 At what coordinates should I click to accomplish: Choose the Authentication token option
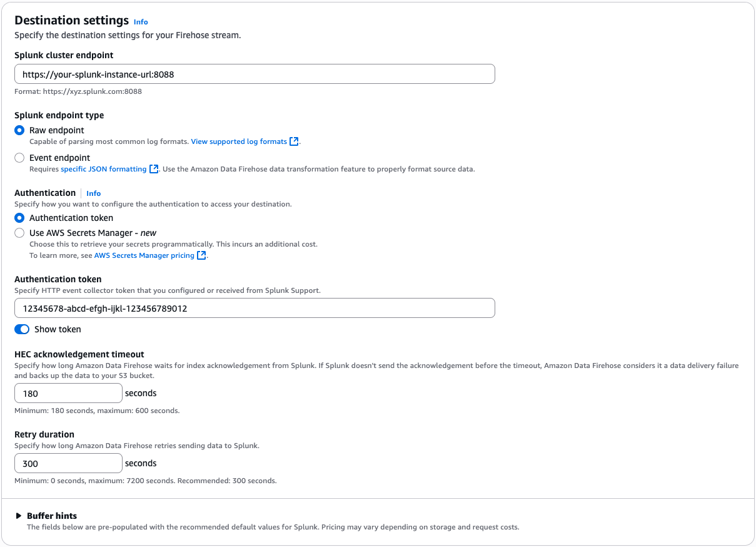click(x=19, y=217)
